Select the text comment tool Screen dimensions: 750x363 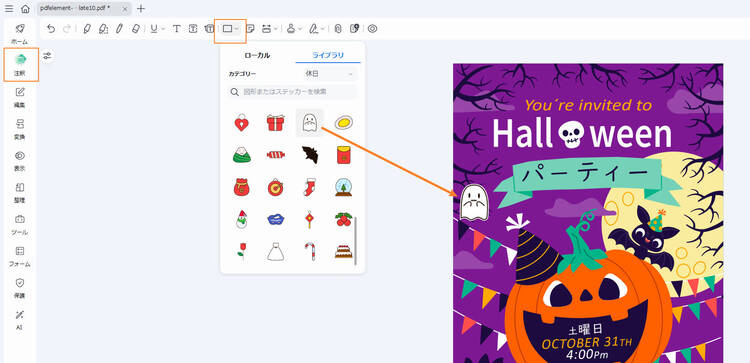(176, 29)
